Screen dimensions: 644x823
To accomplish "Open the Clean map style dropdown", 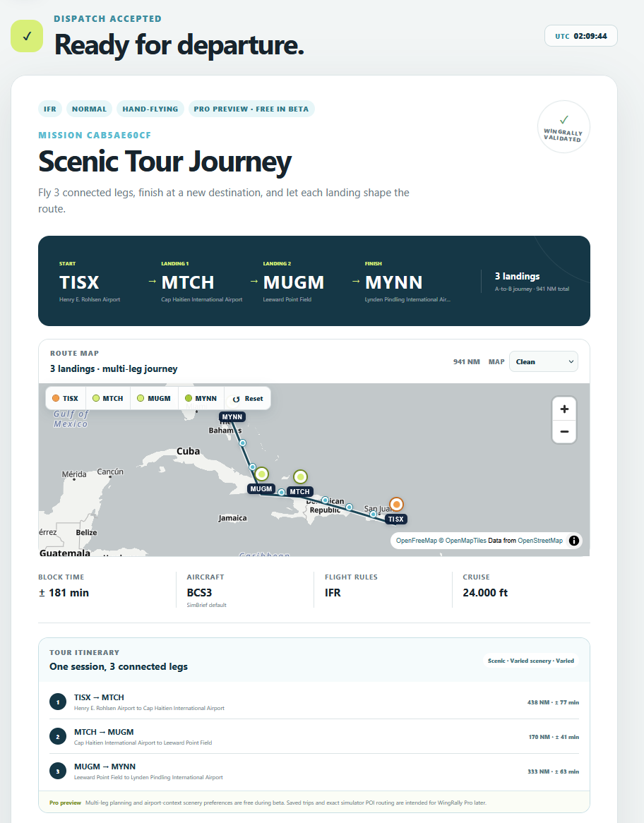I will click(x=543, y=361).
